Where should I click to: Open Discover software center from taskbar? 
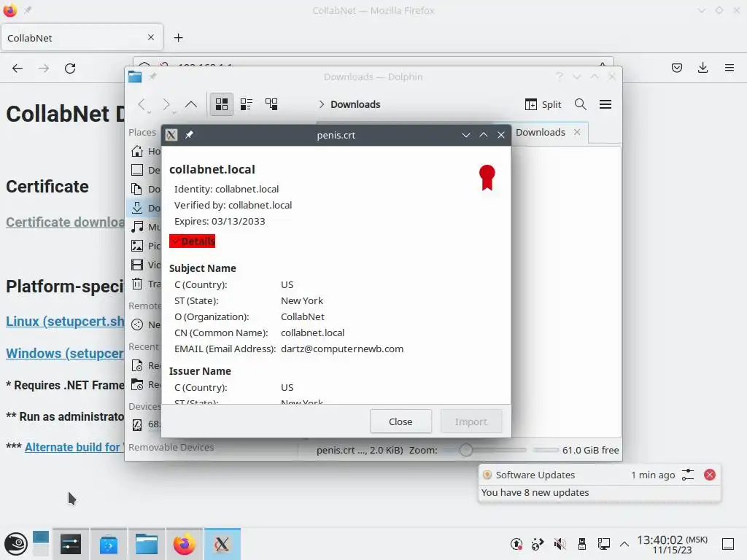click(109, 544)
